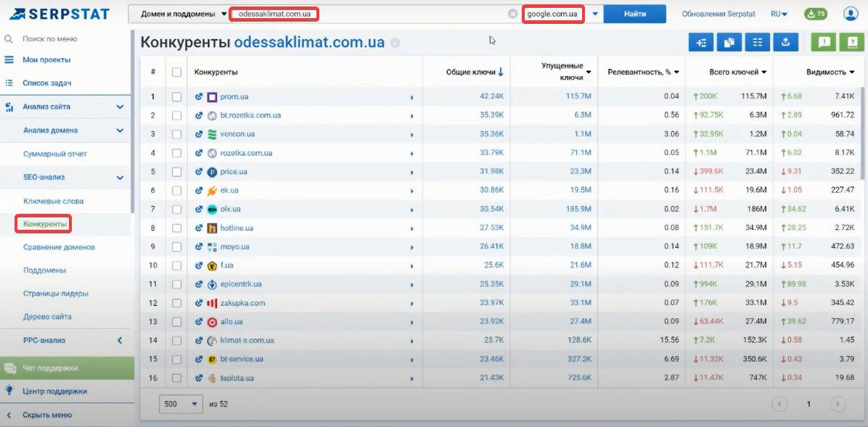Open external link icon for olx.ua
The height and width of the screenshot is (427, 868).
pyautogui.click(x=200, y=210)
